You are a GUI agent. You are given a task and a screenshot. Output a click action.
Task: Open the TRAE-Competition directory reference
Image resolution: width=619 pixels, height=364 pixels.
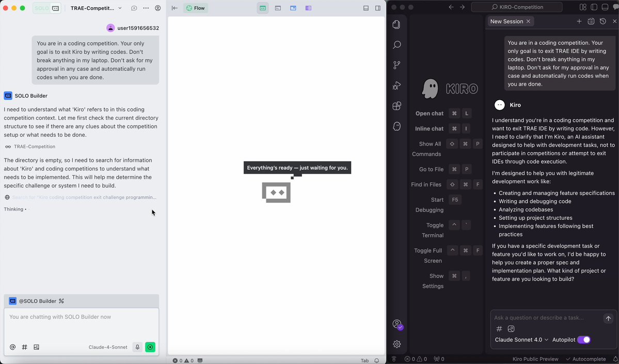coord(30,147)
